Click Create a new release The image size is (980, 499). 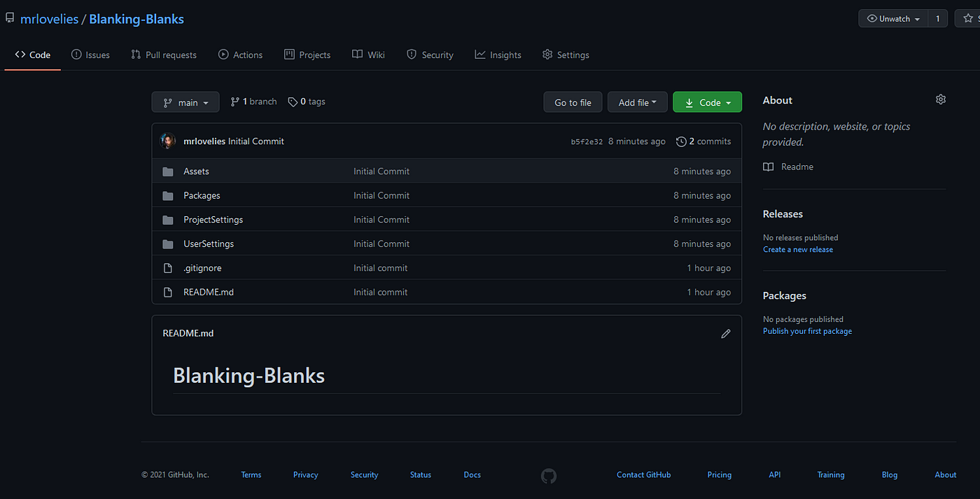[798, 249]
